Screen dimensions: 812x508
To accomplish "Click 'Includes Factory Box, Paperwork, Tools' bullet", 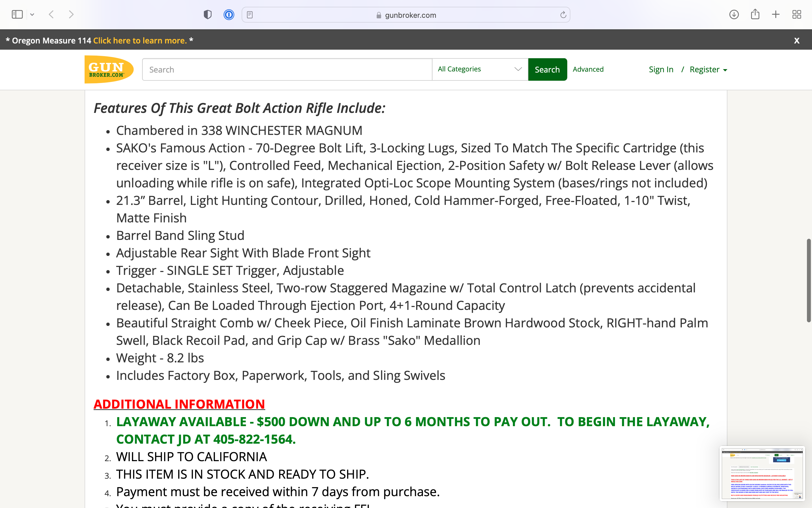I will [x=281, y=375].
